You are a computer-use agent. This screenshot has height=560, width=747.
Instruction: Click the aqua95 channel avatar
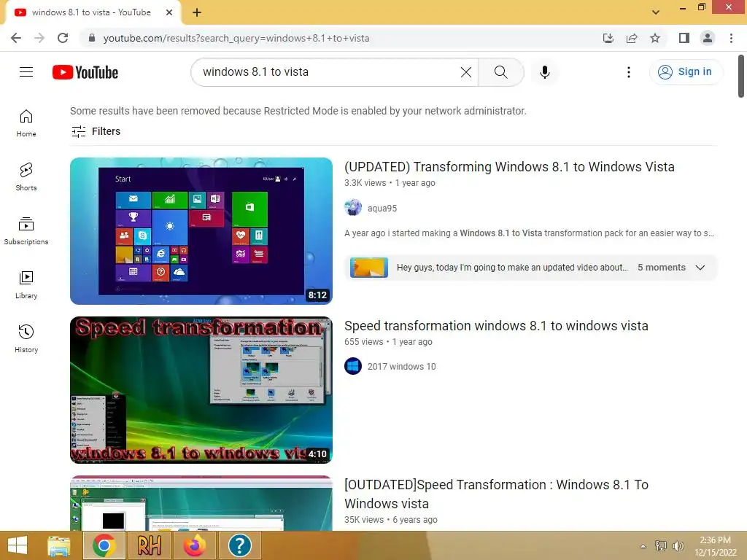[353, 208]
